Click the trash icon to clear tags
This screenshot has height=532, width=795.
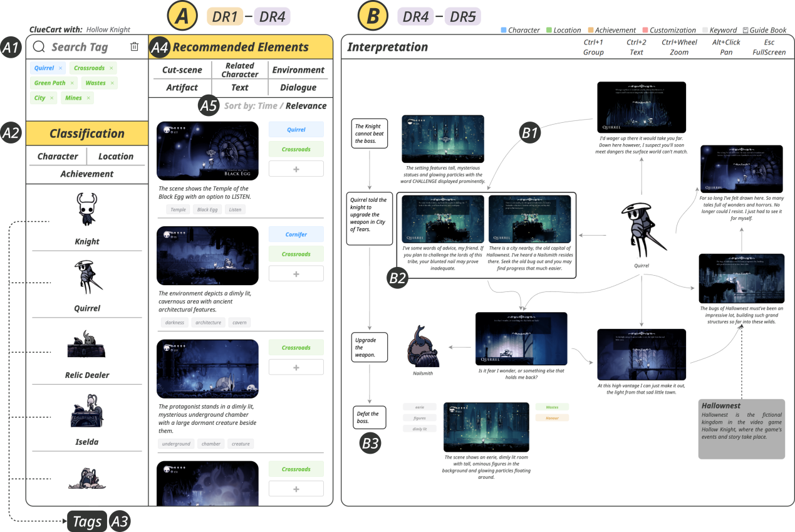pos(134,47)
